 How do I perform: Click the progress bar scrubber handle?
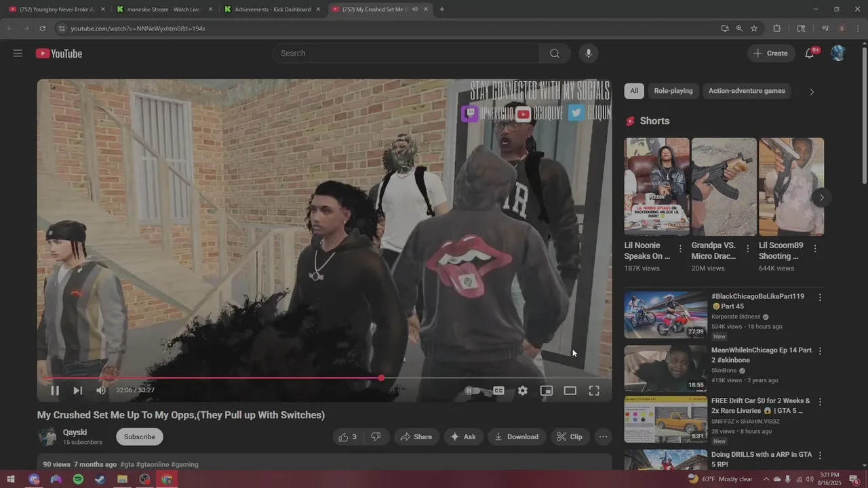pos(381,378)
